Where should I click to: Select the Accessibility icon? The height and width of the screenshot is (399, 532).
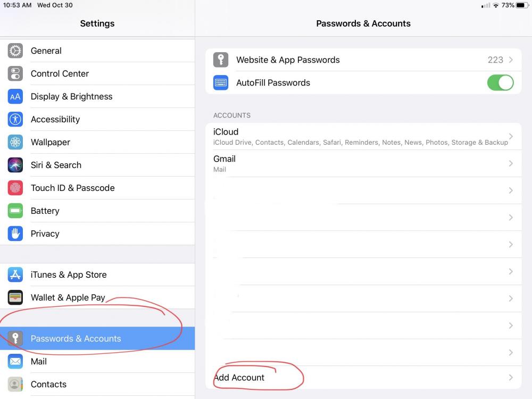15,120
